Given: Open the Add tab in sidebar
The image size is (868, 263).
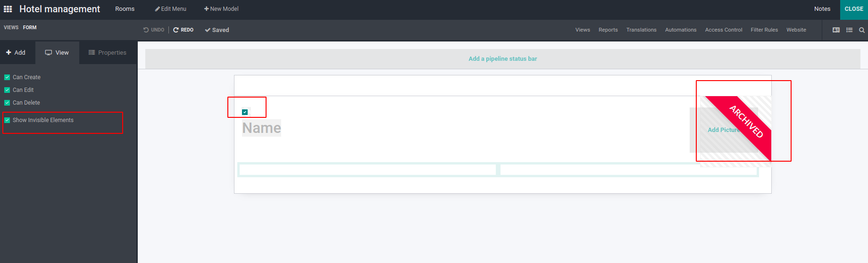Looking at the screenshot, I should click(x=17, y=53).
